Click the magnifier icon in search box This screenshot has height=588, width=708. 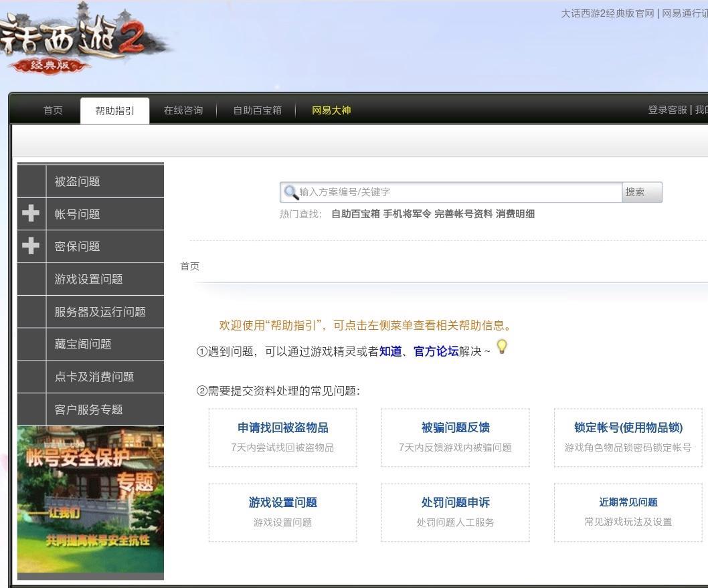290,192
